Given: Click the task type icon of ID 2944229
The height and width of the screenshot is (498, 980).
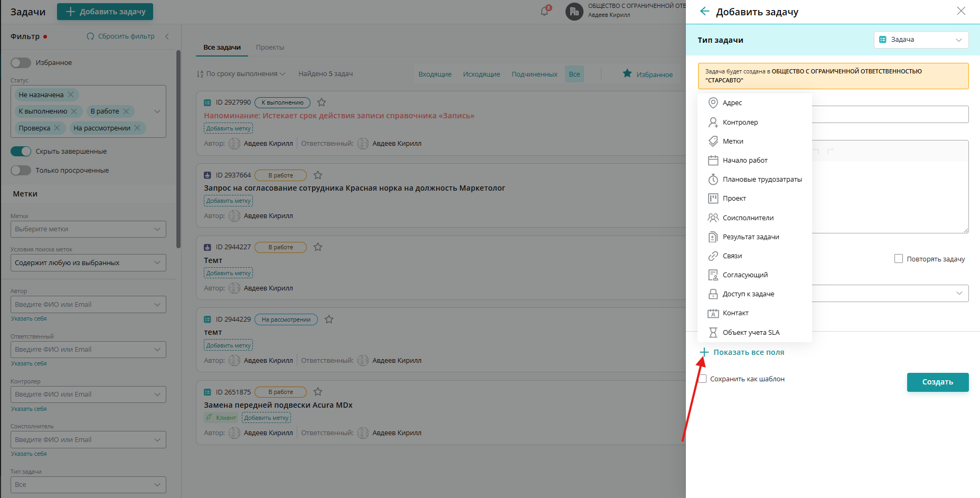Looking at the screenshot, I should point(208,320).
